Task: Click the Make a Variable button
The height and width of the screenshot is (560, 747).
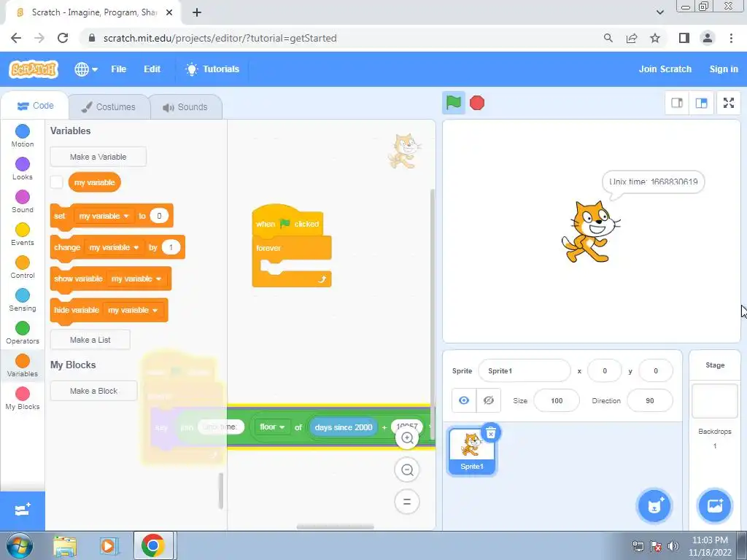Action: coord(98,157)
